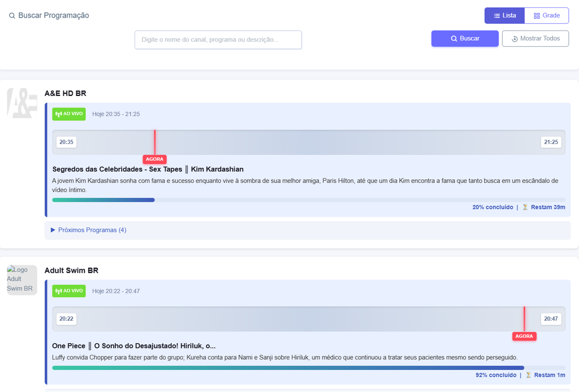
Task: Open the Segredos das Celebridades program title
Action: (148, 169)
